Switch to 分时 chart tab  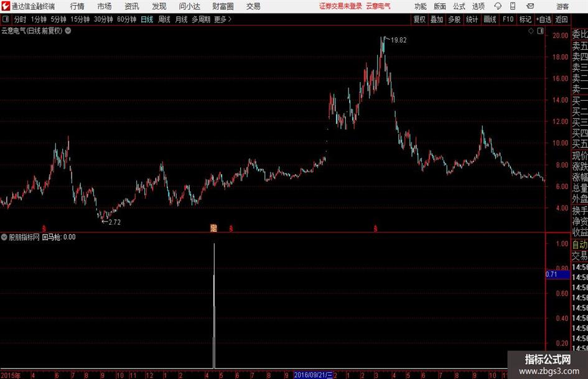(21, 19)
